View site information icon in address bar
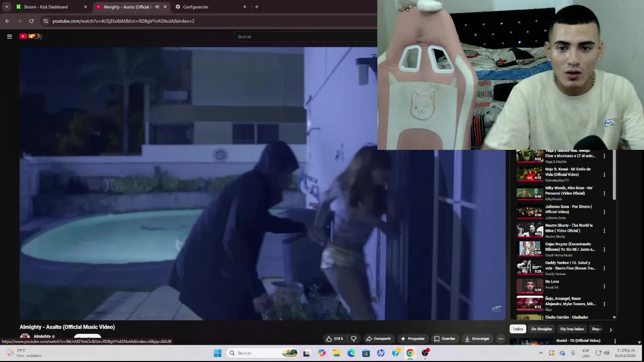This screenshot has width=644, height=362. 45,21
